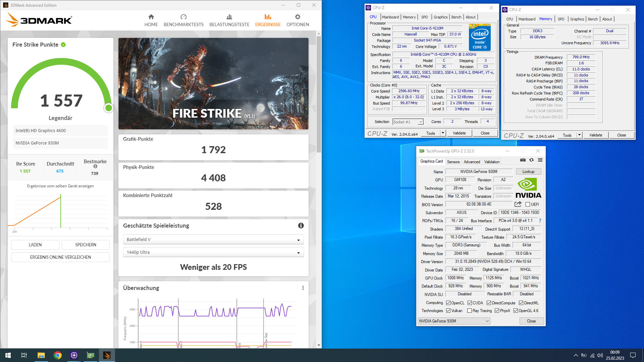Click the 3DMark logo
This screenshot has width=644, height=362.
click(39, 20)
